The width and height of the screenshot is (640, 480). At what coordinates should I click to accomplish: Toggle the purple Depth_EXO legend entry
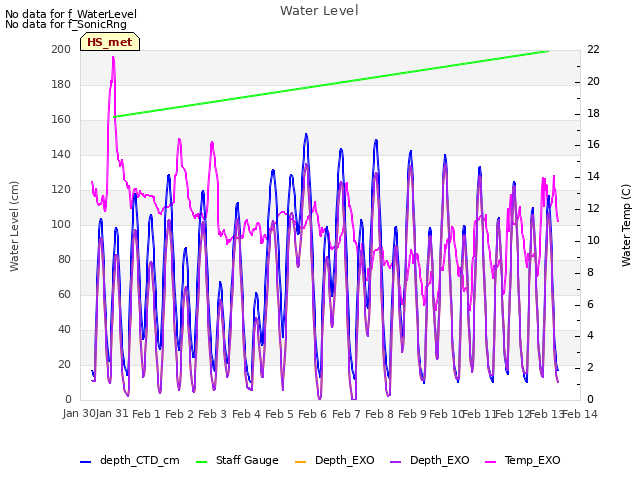coord(429,460)
